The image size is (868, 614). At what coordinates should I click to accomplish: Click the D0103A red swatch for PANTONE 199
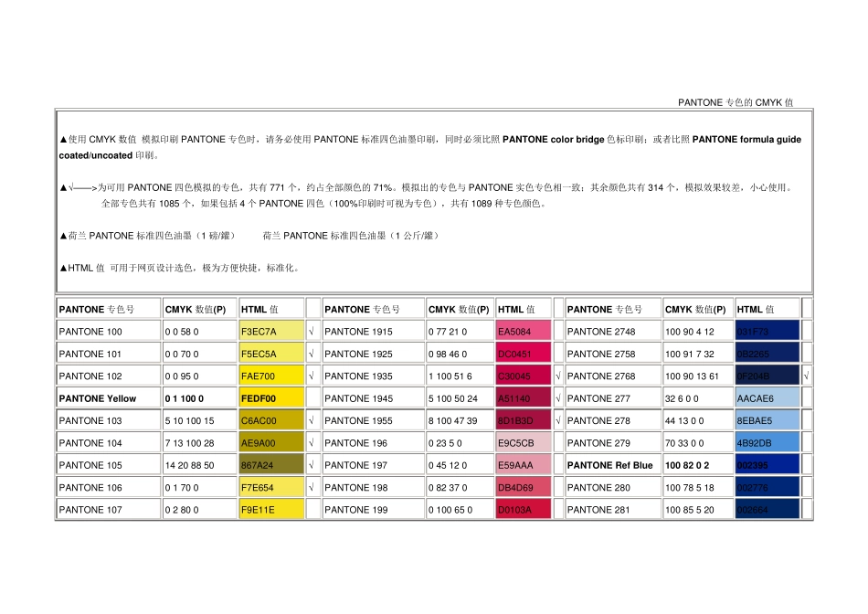(x=524, y=510)
